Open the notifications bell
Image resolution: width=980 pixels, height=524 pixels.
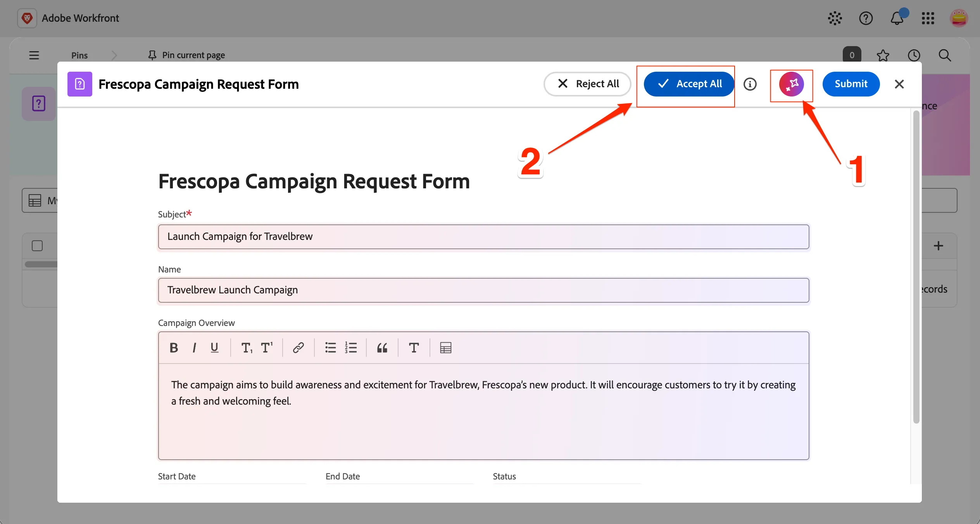(x=897, y=18)
